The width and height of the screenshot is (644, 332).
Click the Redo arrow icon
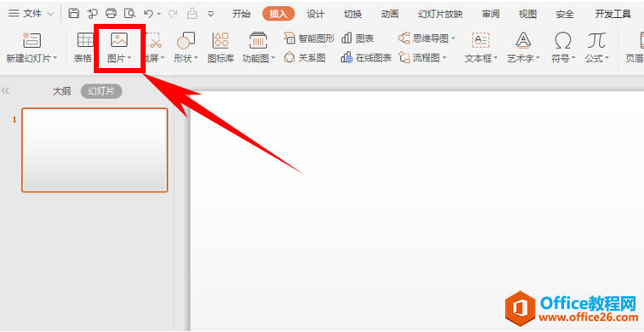coord(173,14)
